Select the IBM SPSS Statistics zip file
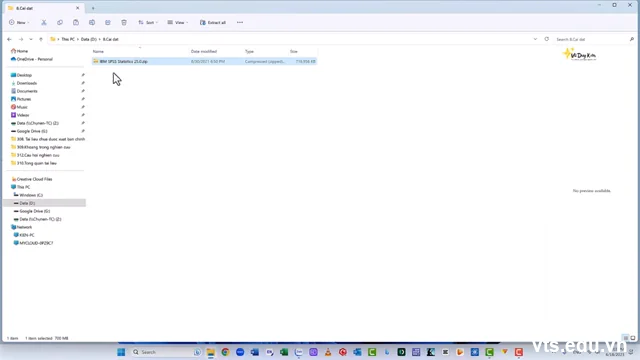This screenshot has width=640, height=360. (x=204, y=61)
